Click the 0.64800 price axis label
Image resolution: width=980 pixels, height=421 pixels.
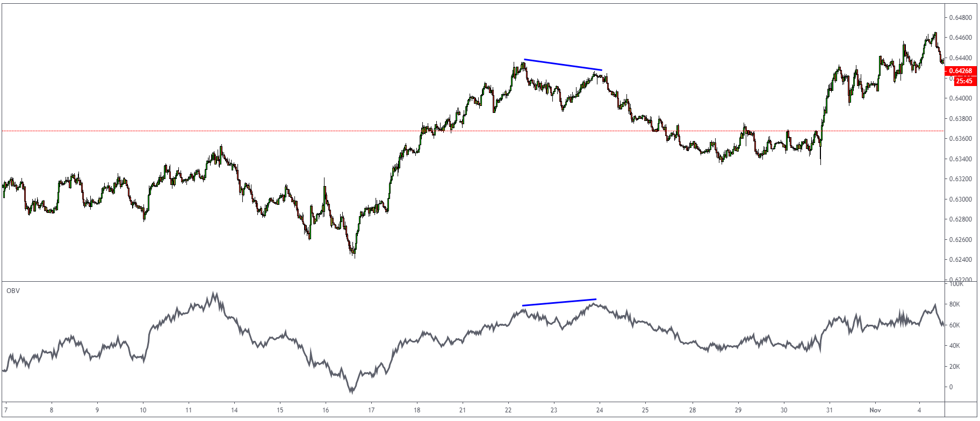coord(960,18)
